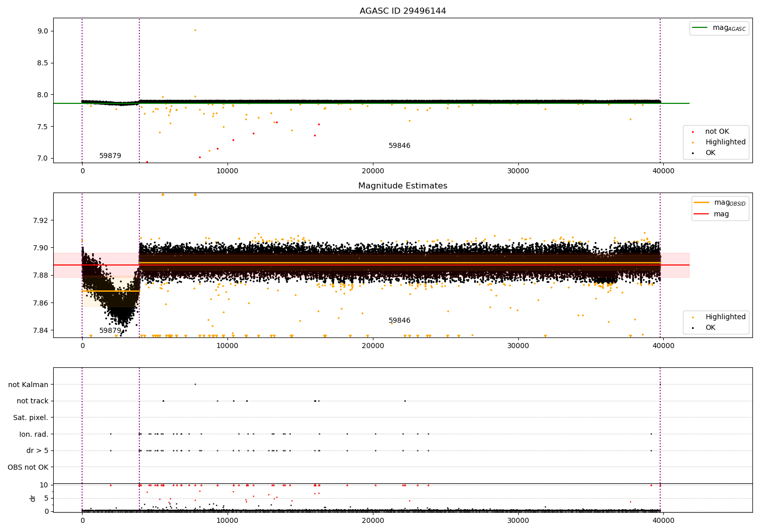The height and width of the screenshot is (532, 760).
Task: Click the 'dr' y-axis label of bottom panel
Action: (33, 498)
